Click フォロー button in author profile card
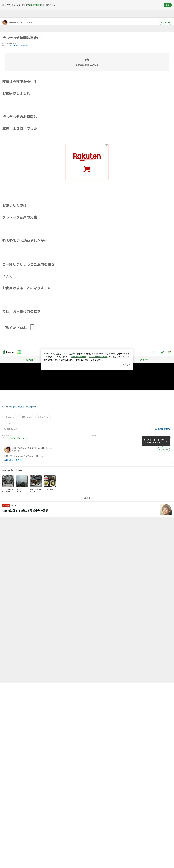Viewport: 174px width, 868px height. click(x=163, y=449)
